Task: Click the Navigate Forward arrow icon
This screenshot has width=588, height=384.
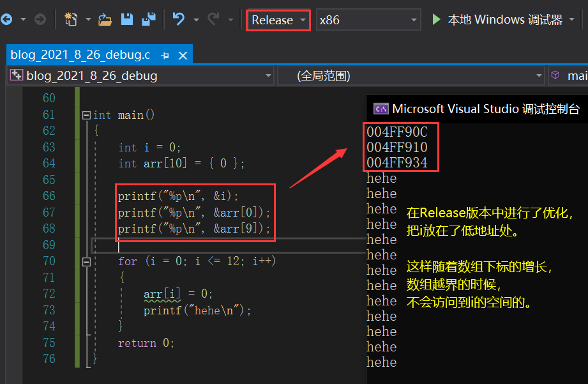Action: (x=40, y=19)
